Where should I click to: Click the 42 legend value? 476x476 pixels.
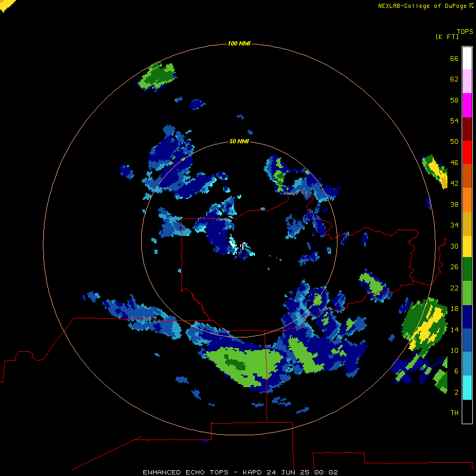(x=454, y=184)
